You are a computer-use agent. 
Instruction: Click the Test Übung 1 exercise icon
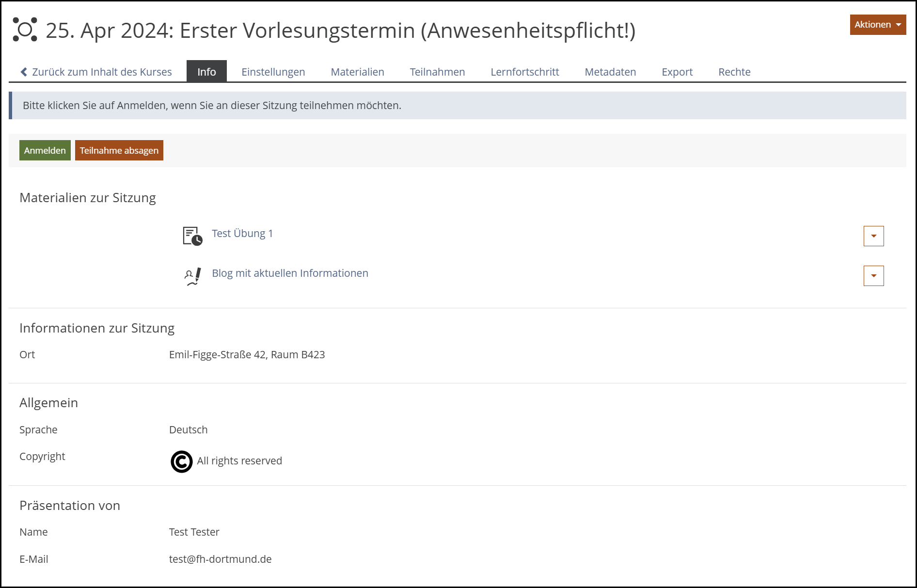(x=192, y=236)
